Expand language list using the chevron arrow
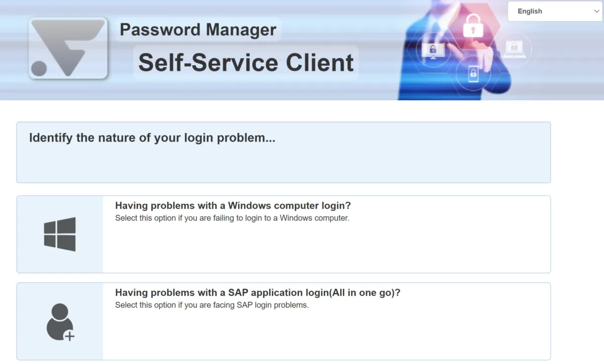 [x=597, y=11]
